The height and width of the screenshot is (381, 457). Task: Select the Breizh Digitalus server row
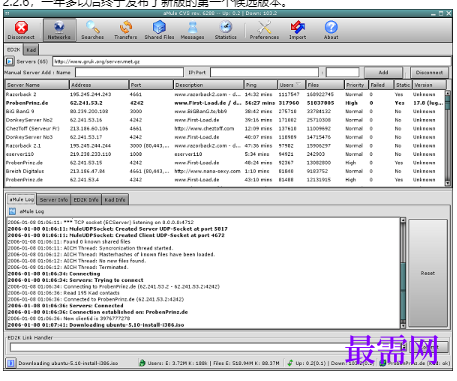pos(225,171)
